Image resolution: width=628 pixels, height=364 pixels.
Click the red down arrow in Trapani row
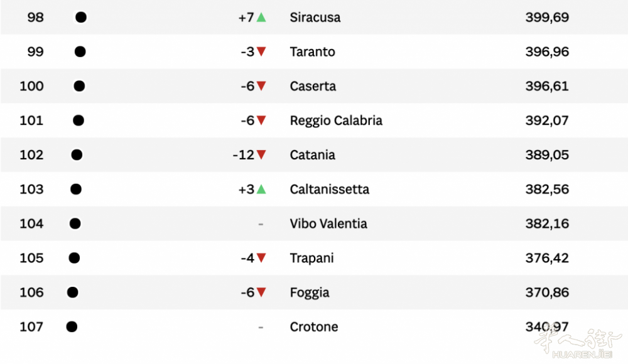pos(261,258)
